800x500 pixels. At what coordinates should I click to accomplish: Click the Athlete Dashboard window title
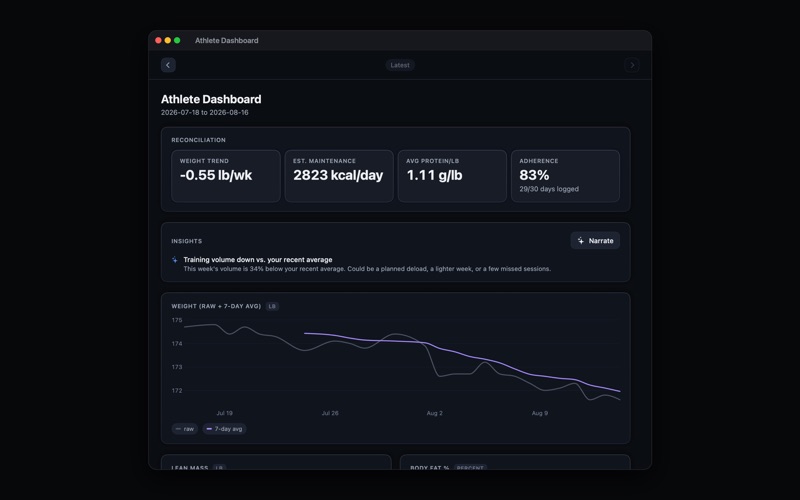[x=227, y=40]
